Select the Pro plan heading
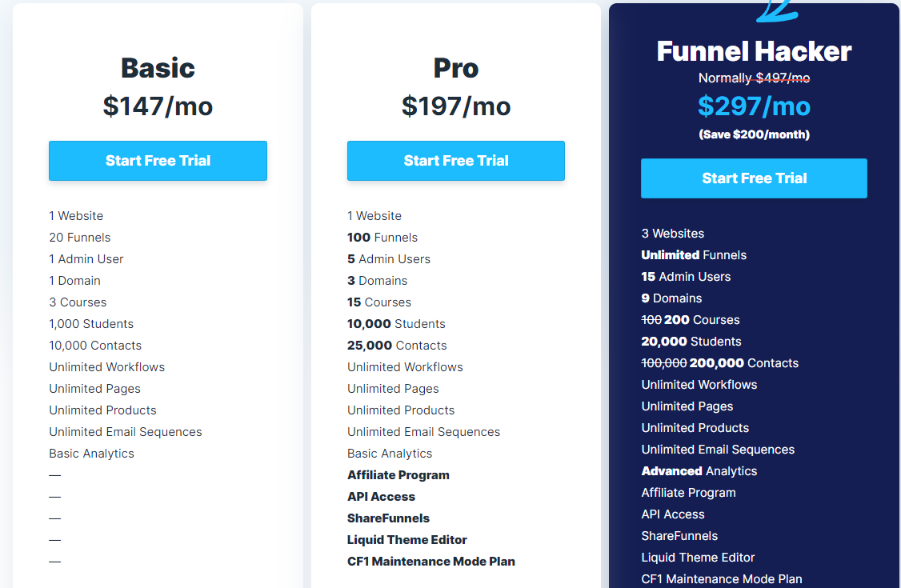Screen dimensions: 901x588 [x=456, y=68]
